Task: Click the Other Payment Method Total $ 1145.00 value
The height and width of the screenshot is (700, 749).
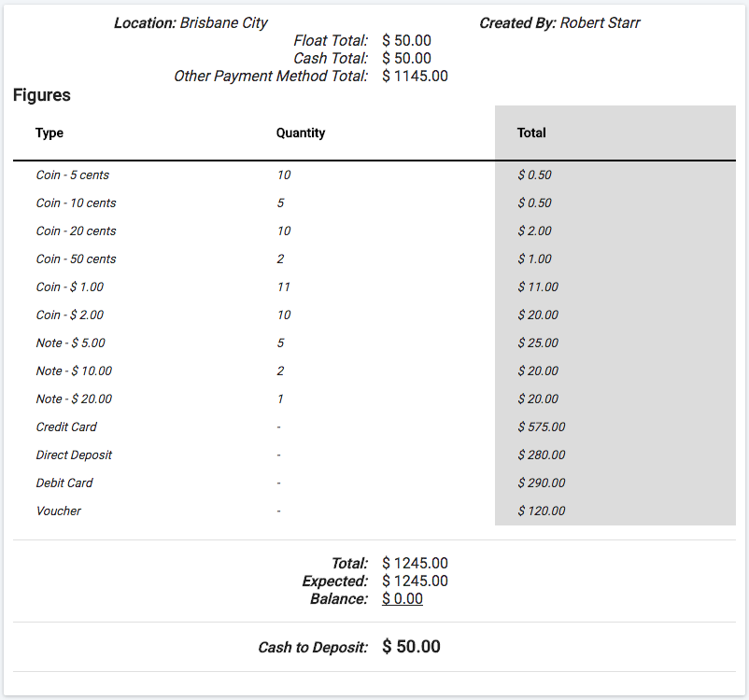Action: (x=415, y=77)
